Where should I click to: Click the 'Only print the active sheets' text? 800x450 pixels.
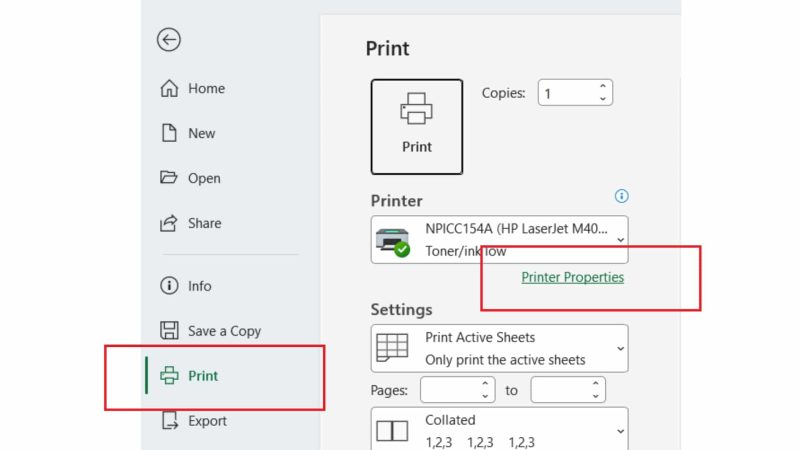[505, 360]
